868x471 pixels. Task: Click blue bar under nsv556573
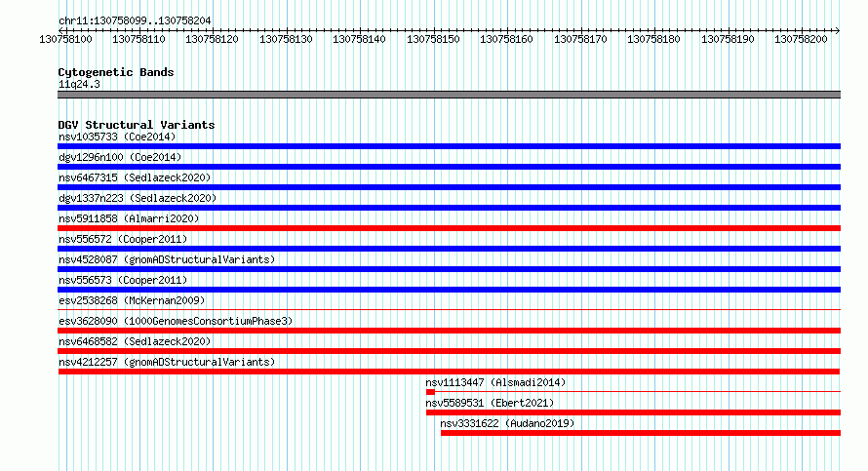(449, 290)
